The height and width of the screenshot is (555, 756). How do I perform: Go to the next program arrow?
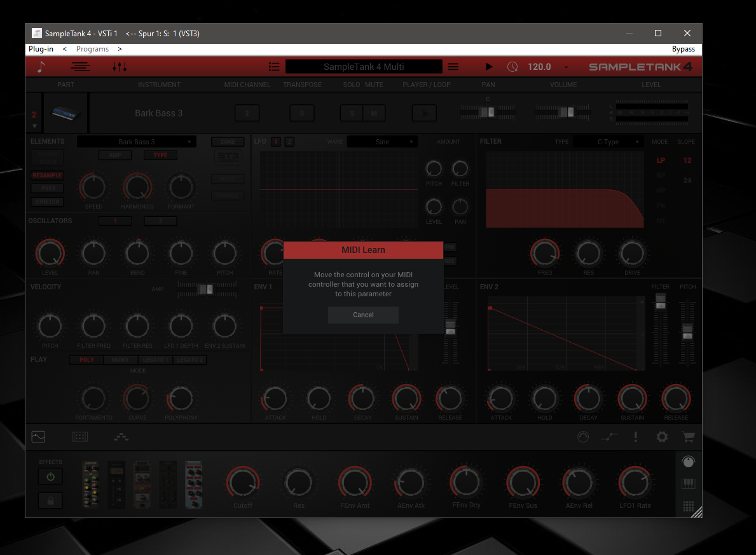120,49
